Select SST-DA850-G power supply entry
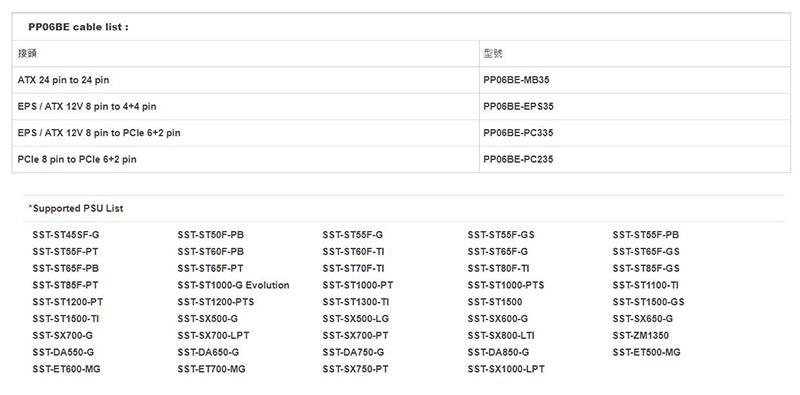Screen dimensions: 800x395 (x=498, y=352)
